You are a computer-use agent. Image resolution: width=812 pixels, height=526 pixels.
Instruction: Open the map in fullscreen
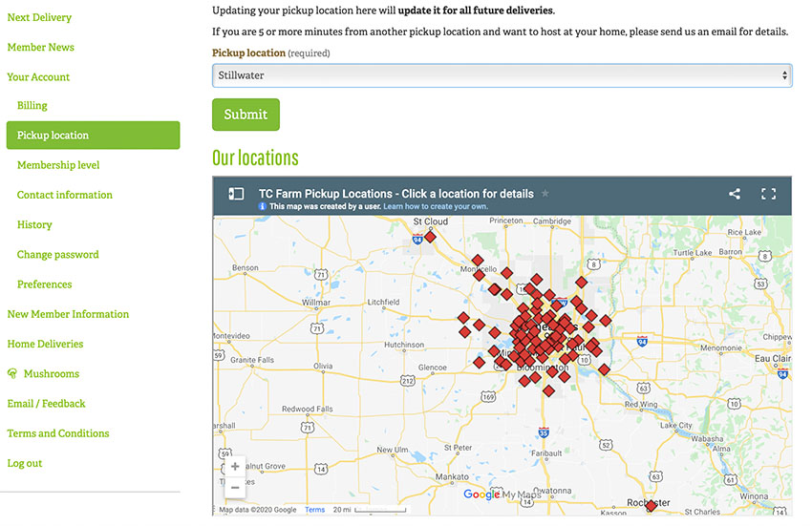[x=768, y=194]
